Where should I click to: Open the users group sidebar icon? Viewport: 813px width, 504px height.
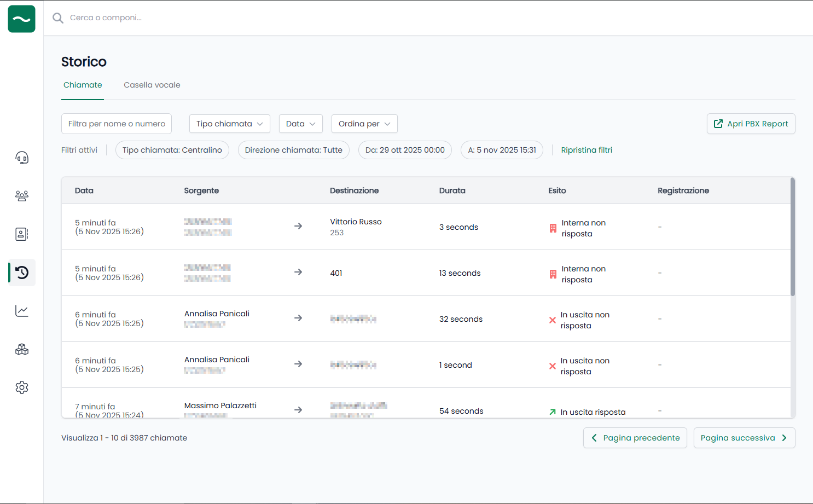[x=22, y=196]
